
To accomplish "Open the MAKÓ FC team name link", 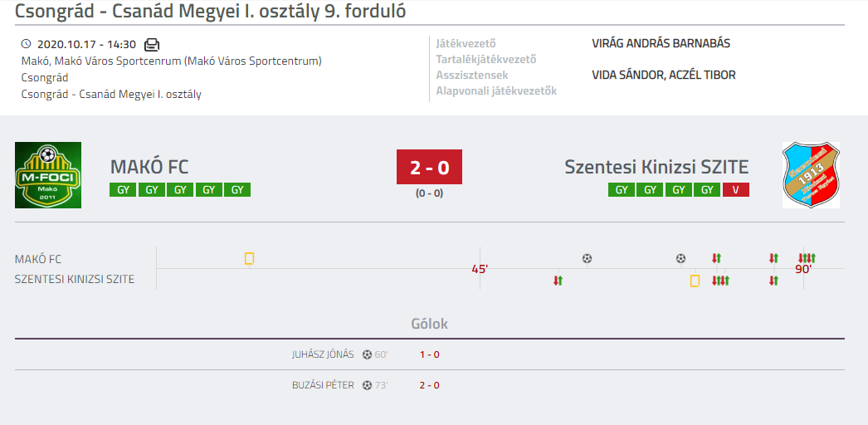I will [149, 167].
